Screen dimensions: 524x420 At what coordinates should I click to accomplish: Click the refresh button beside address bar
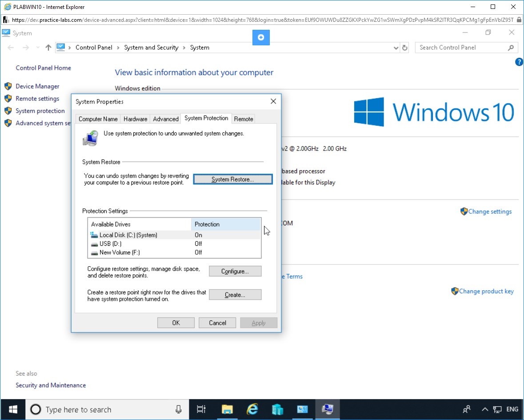point(405,48)
